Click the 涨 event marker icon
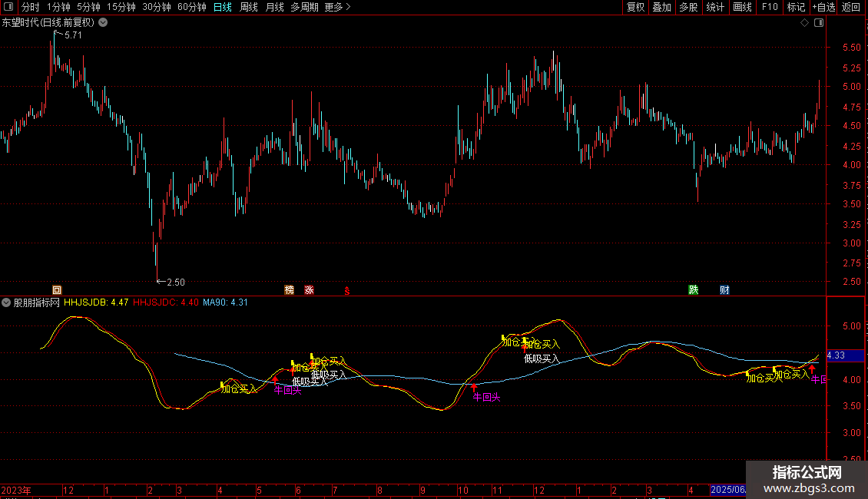Image resolution: width=868 pixels, height=499 pixels. pyautogui.click(x=309, y=290)
